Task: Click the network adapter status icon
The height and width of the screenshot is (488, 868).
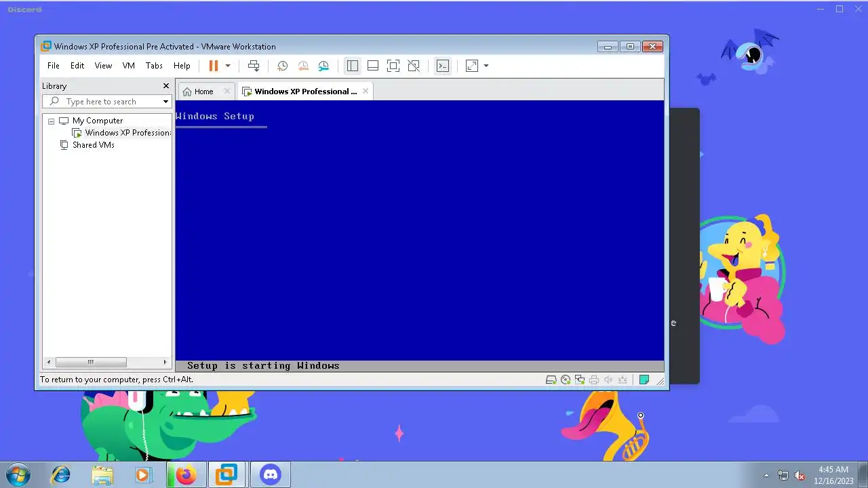Action: click(580, 380)
